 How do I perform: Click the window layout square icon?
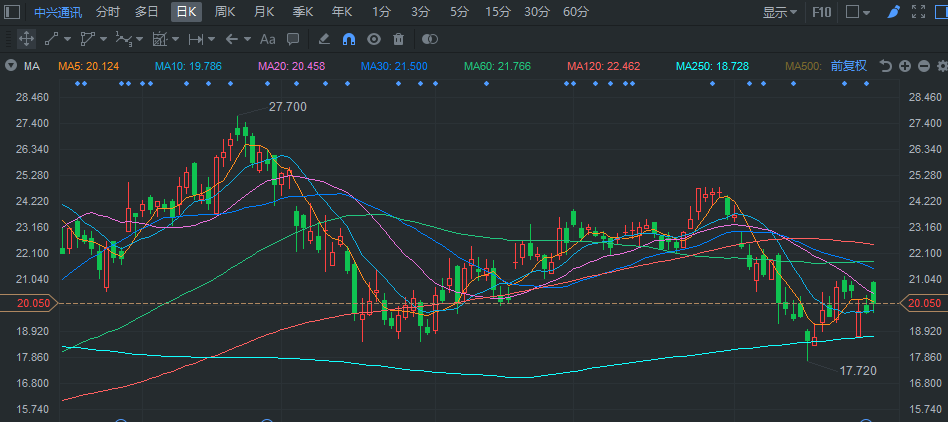[x=852, y=11]
